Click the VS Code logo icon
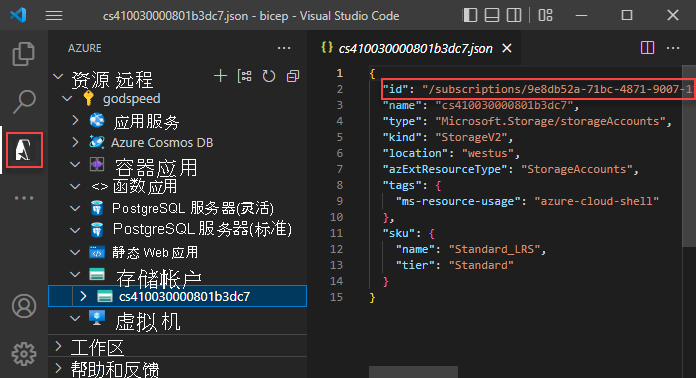Image resolution: width=696 pixels, height=378 pixels. (x=19, y=16)
